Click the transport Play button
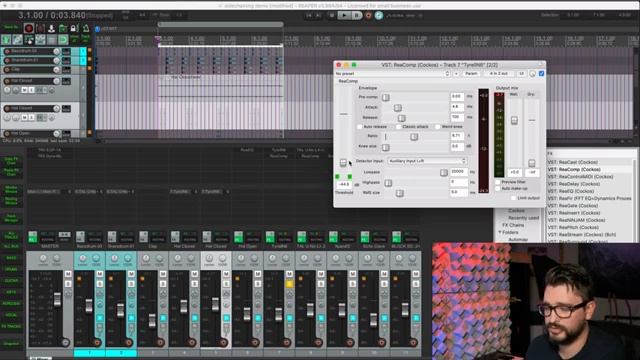Image resolution: width=640 pixels, height=360 pixels. [344, 15]
